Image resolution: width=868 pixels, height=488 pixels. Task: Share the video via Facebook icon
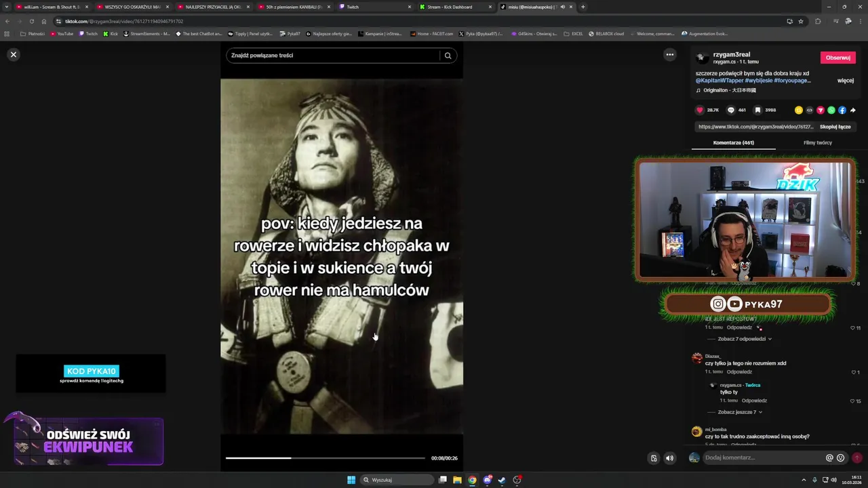[842, 110]
